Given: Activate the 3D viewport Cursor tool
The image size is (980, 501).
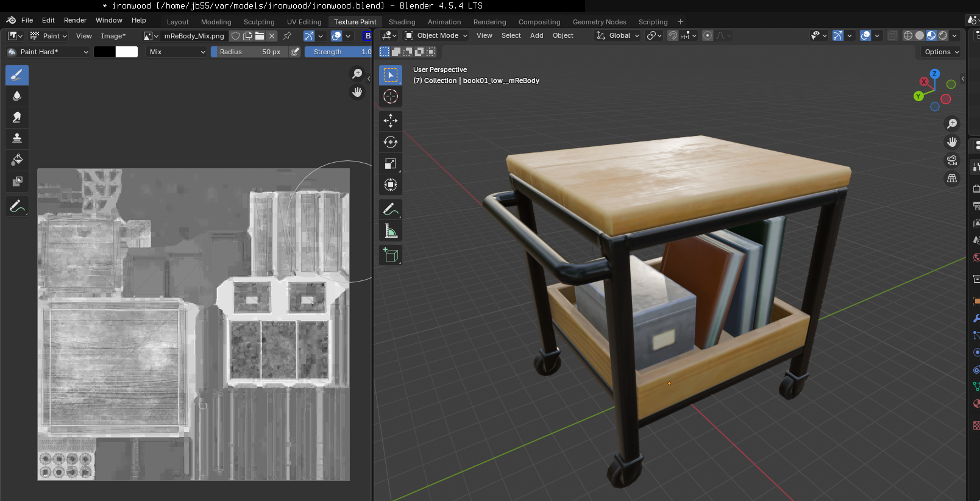Looking at the screenshot, I should (x=391, y=96).
